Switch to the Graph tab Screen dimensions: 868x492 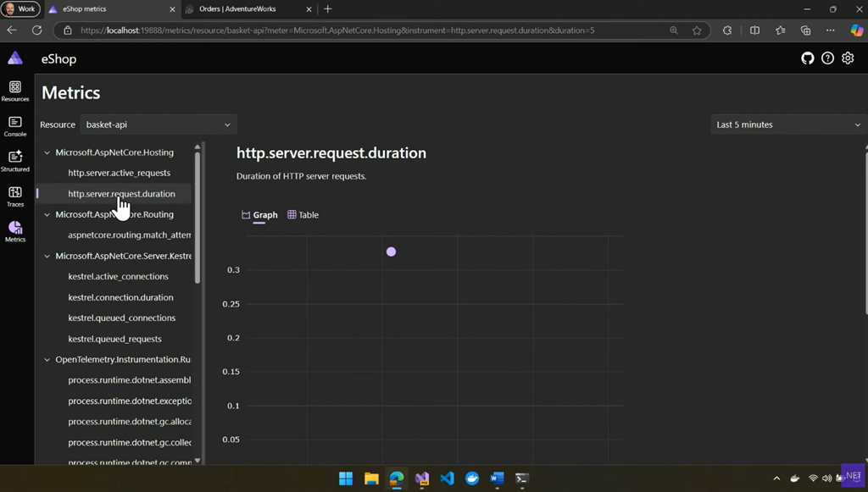(x=259, y=215)
